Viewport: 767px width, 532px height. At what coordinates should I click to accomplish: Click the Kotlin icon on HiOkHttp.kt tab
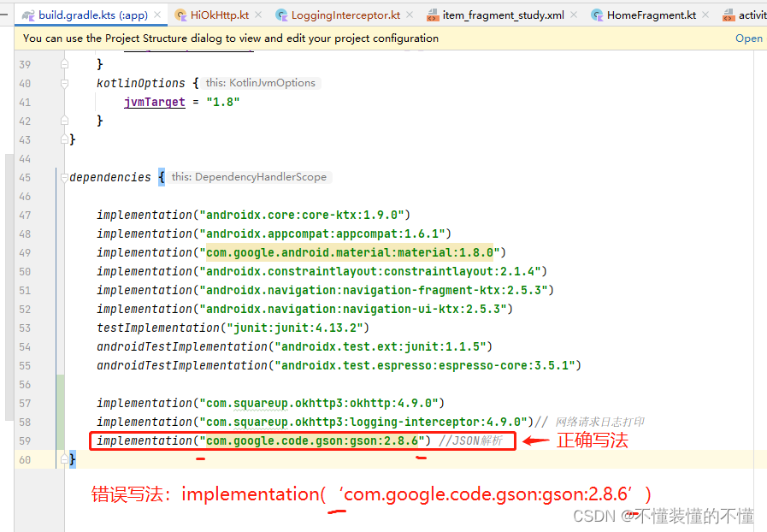coord(181,15)
